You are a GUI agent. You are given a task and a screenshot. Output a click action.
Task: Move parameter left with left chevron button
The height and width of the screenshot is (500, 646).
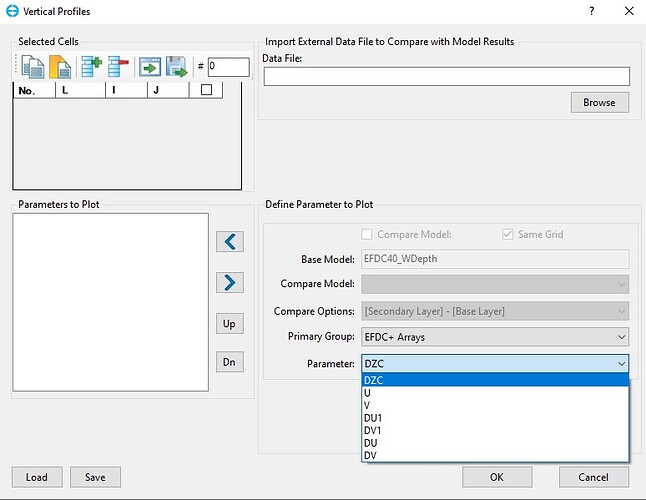(230, 241)
